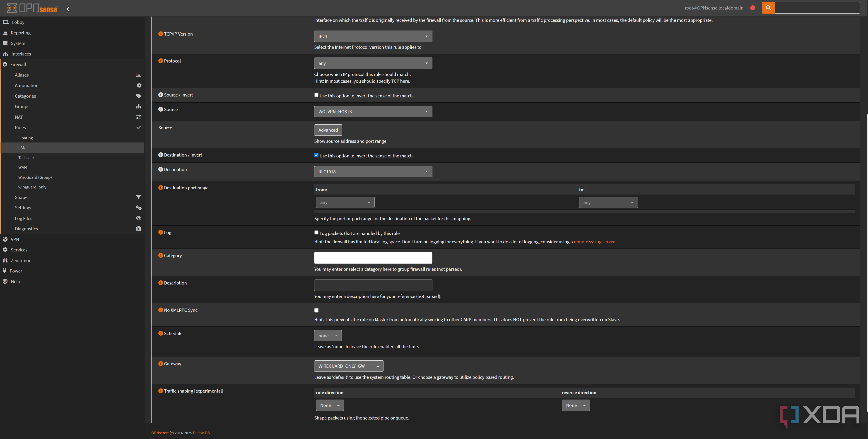Image resolution: width=868 pixels, height=439 pixels.
Task: Click the info icon beside Destination port range
Action: (161, 188)
